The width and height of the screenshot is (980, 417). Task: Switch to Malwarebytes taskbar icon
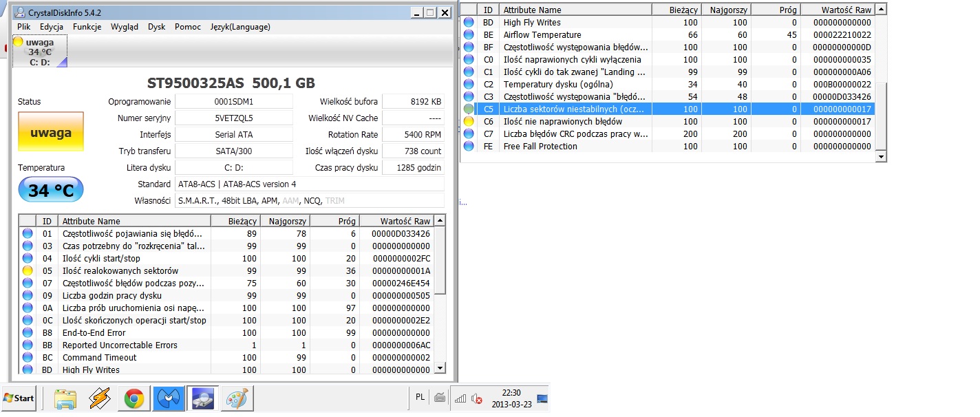[169, 398]
